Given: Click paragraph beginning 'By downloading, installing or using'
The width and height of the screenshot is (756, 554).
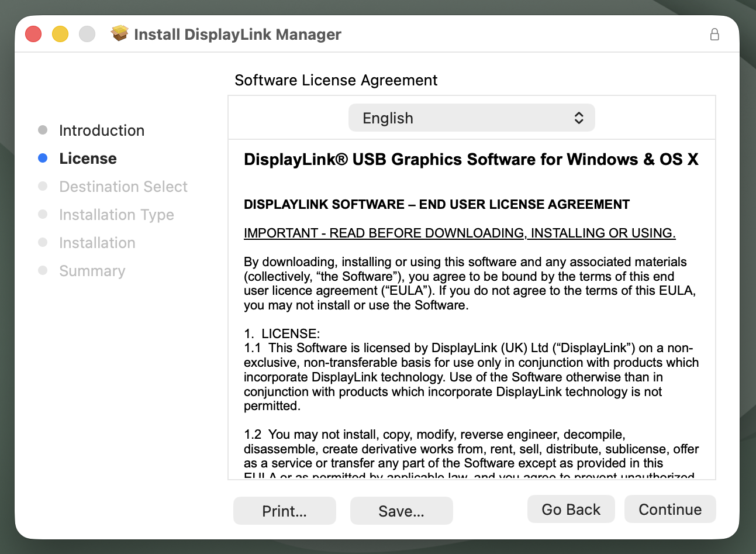Looking at the screenshot, I should 470,283.
